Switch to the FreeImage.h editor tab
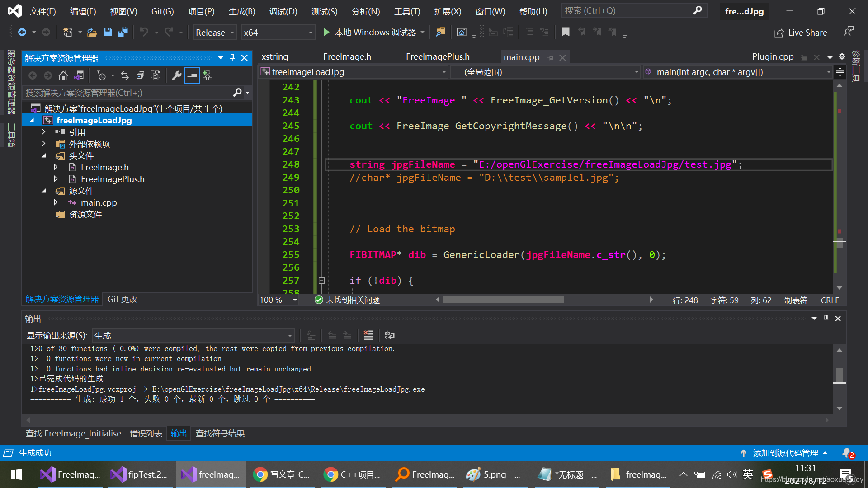Image resolution: width=868 pixels, height=488 pixels. (x=347, y=57)
